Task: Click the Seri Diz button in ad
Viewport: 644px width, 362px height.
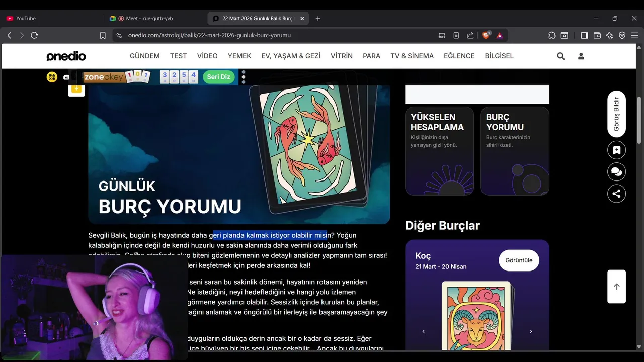Action: (x=219, y=77)
